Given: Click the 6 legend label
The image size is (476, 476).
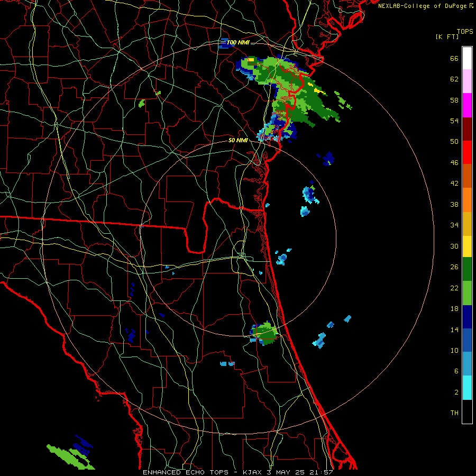Looking at the screenshot, I should pyautogui.click(x=456, y=371).
